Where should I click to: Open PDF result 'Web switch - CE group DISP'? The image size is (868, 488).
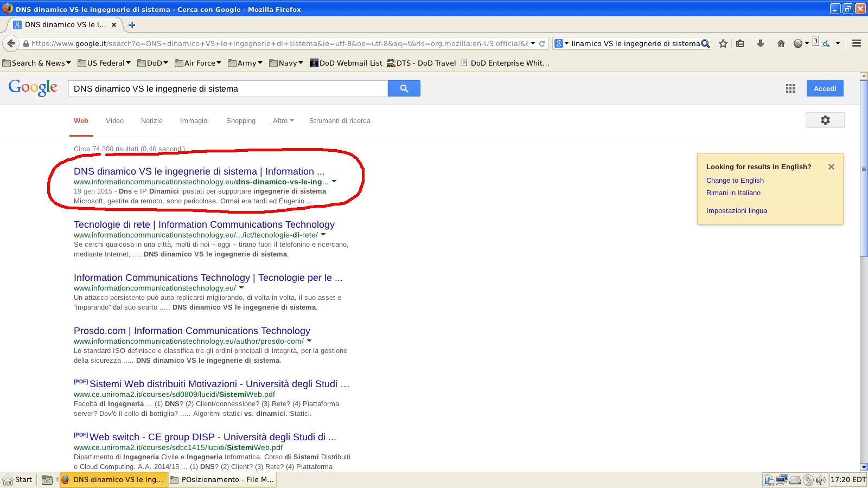213,436
